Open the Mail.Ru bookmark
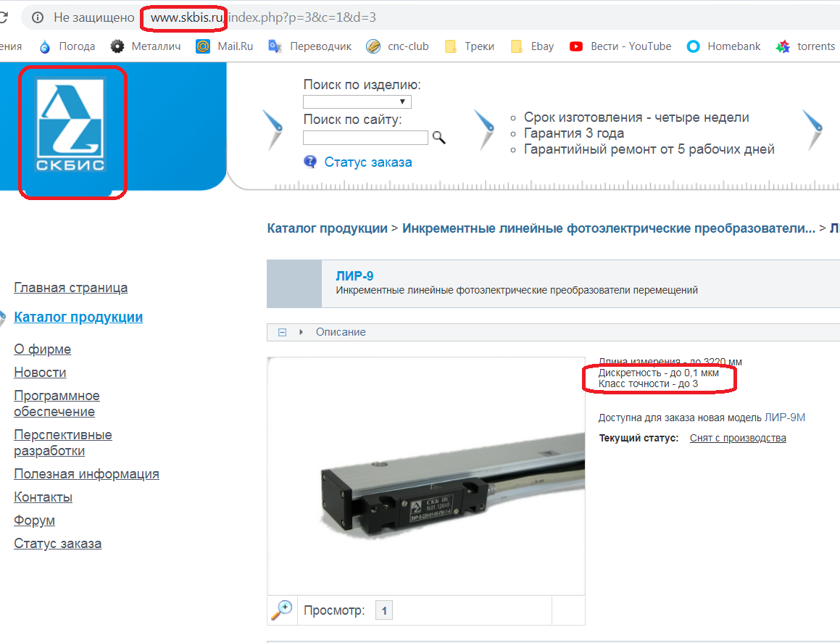Viewport: 840px width, 643px height. (225, 46)
